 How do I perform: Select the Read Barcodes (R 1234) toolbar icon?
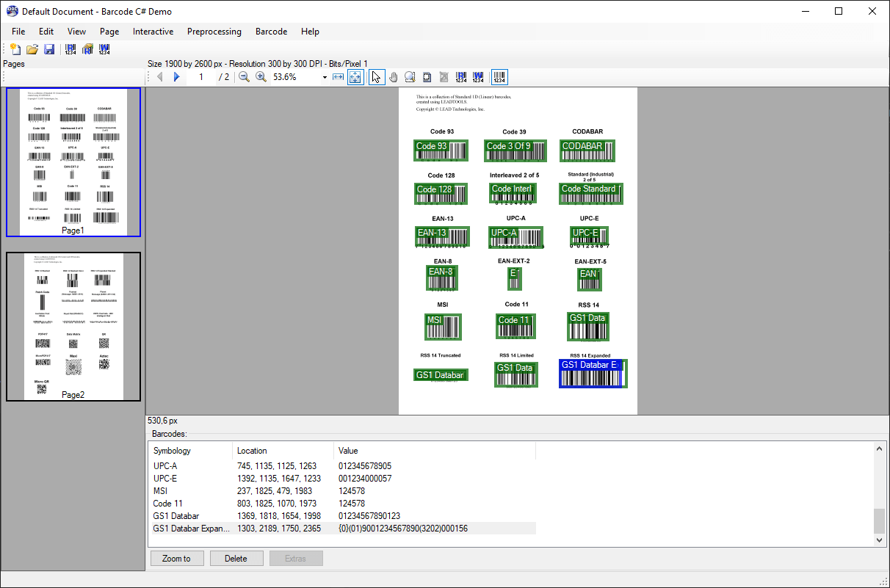coord(70,48)
